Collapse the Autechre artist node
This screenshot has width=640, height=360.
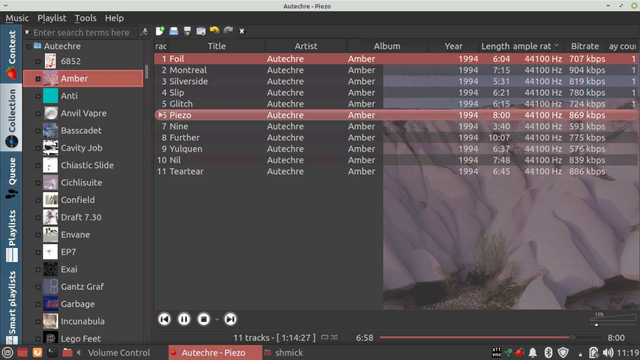[x=29, y=46]
